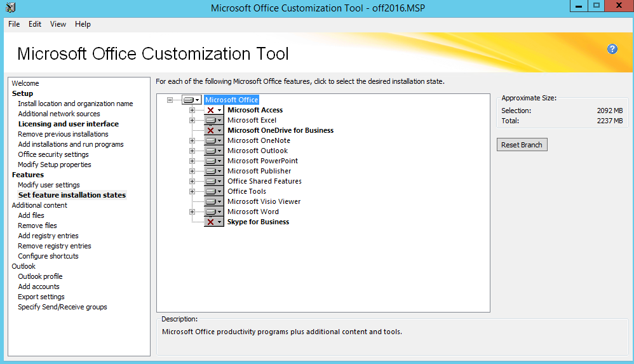Open the Office security settings page
Screen dimensions: 634x364
click(53, 154)
